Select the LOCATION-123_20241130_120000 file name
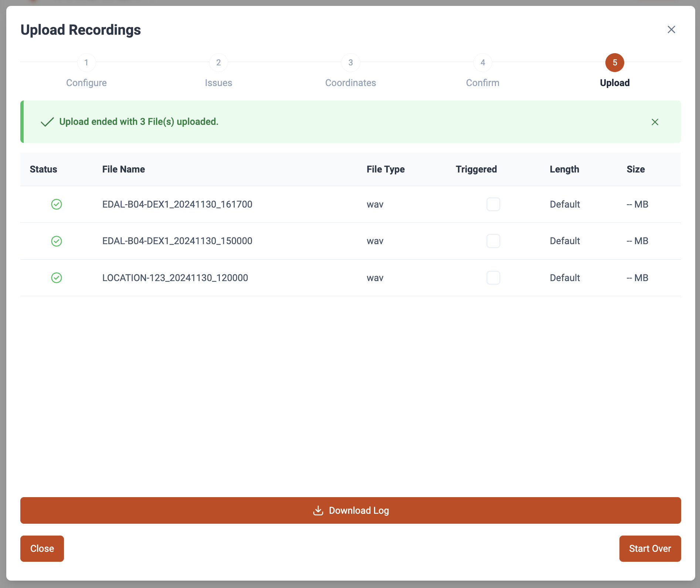The height and width of the screenshot is (588, 700). point(175,278)
